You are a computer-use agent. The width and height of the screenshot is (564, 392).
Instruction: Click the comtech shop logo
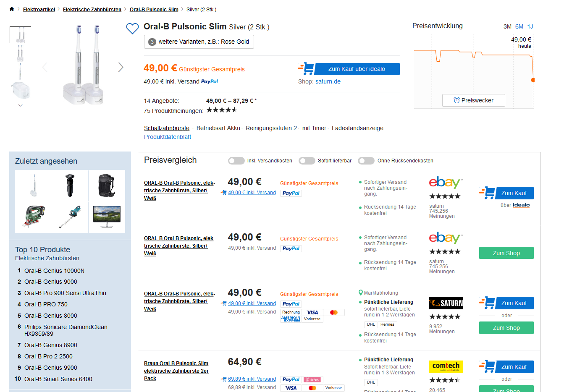point(446,366)
